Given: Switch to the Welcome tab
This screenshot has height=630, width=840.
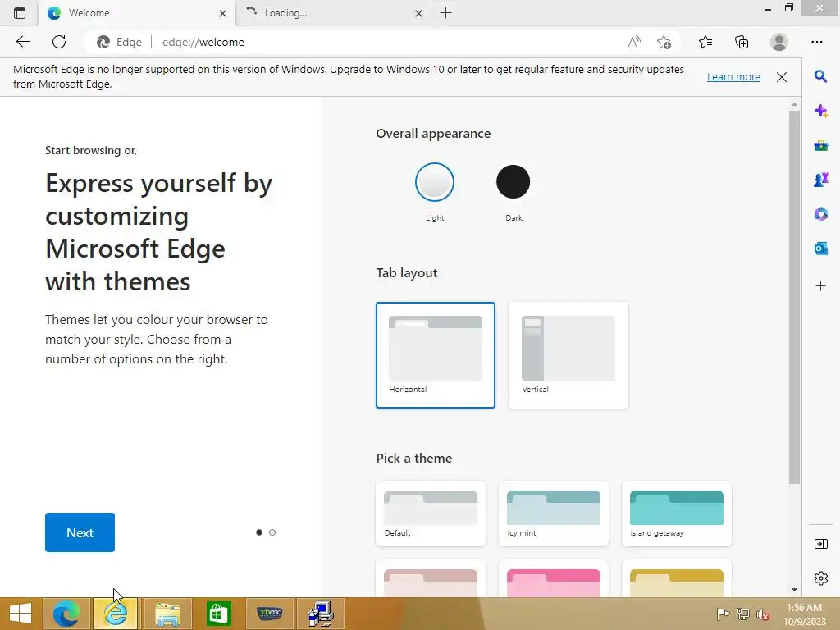Looking at the screenshot, I should pos(136,13).
